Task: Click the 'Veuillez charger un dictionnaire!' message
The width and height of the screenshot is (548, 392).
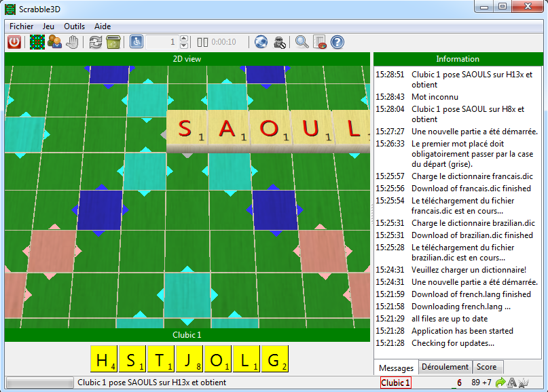Action: click(x=469, y=270)
